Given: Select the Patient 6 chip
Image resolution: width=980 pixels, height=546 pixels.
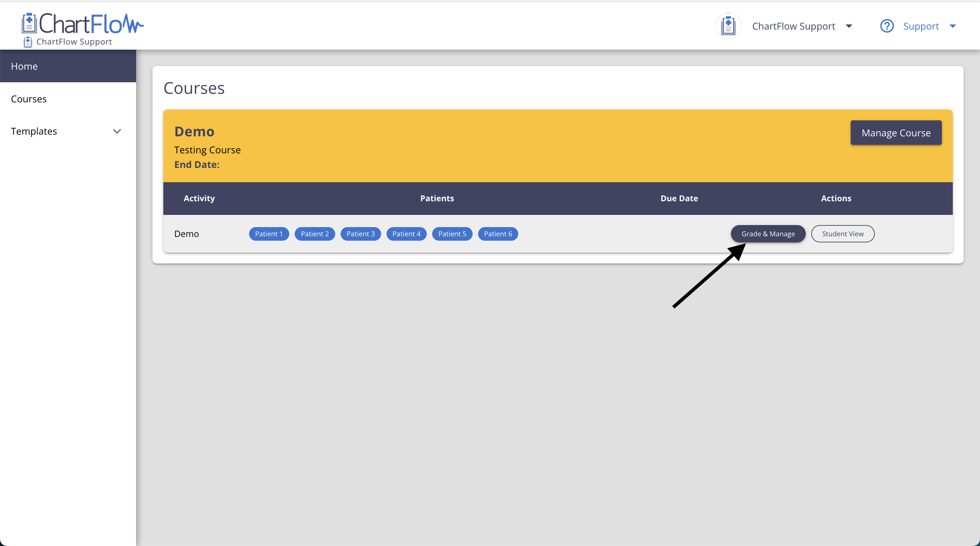Looking at the screenshot, I should click(x=497, y=234).
